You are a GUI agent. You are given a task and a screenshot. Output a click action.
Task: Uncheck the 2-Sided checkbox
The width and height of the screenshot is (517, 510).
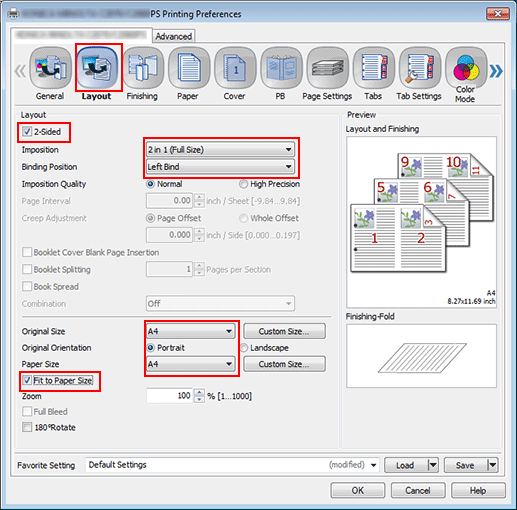(x=27, y=132)
